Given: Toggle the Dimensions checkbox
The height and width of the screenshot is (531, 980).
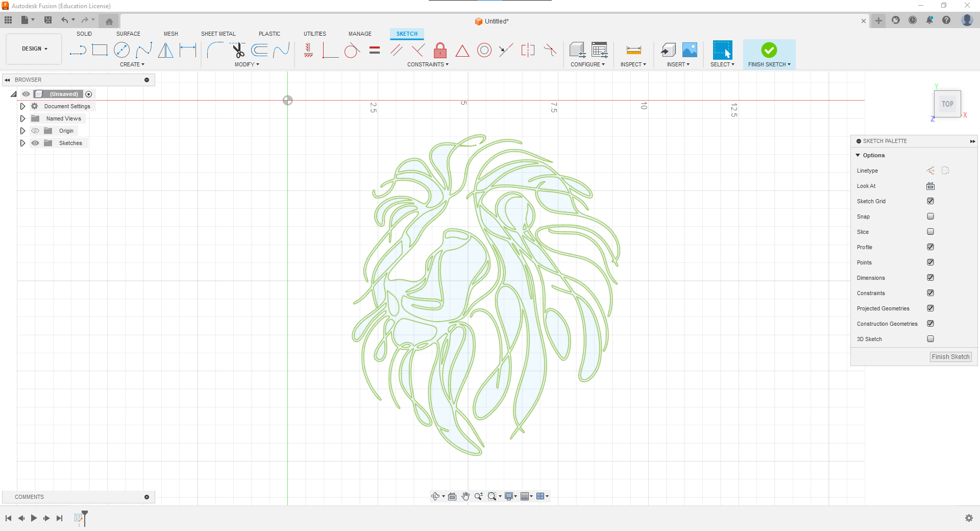Looking at the screenshot, I should coord(930,278).
